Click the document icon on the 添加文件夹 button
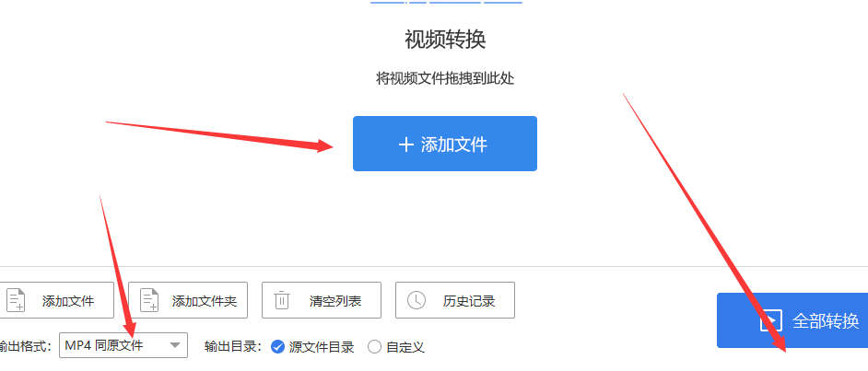The width and height of the screenshot is (868, 371). [x=149, y=300]
